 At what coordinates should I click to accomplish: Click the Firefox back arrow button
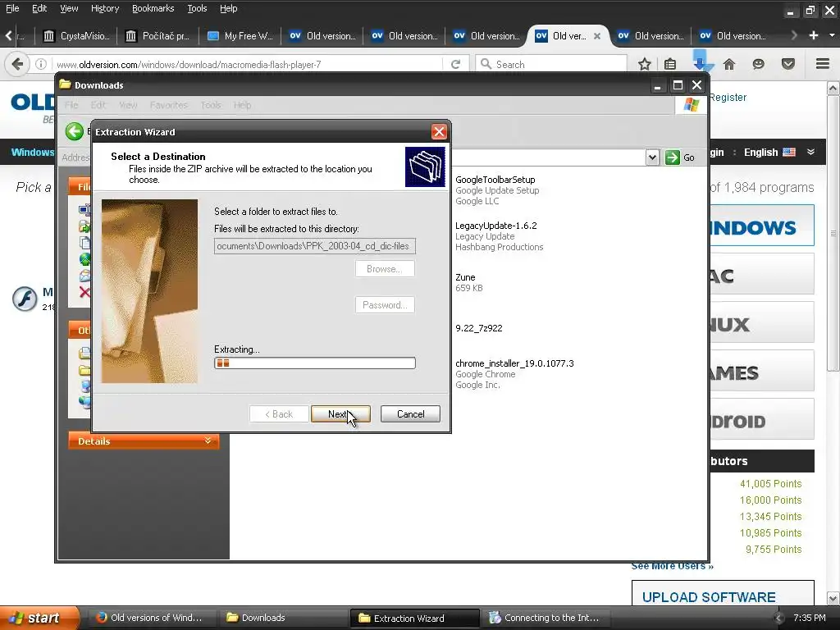coord(17,64)
